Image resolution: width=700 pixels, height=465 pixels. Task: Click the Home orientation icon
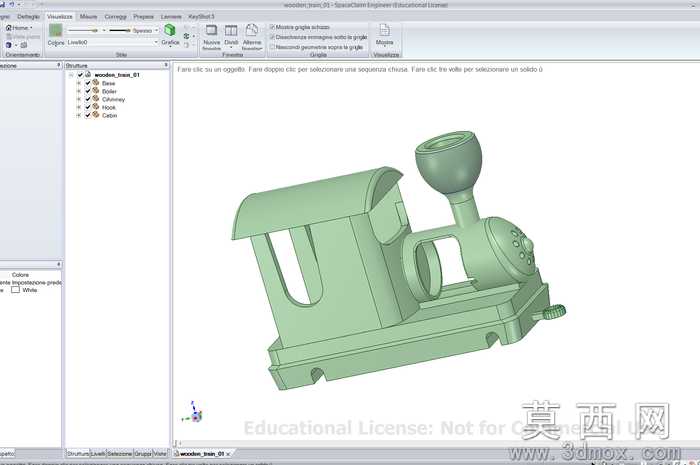pos(8,28)
